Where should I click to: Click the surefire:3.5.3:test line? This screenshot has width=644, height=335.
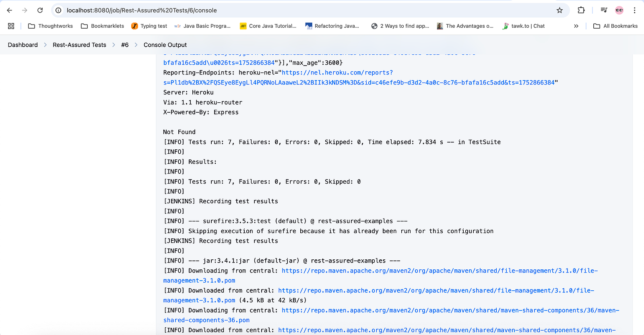coord(285,221)
